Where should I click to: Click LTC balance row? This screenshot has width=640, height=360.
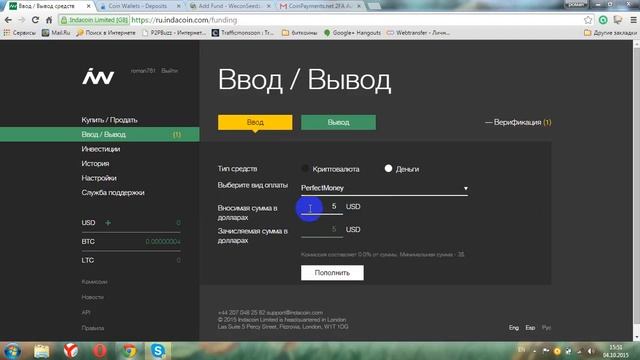(x=131, y=260)
